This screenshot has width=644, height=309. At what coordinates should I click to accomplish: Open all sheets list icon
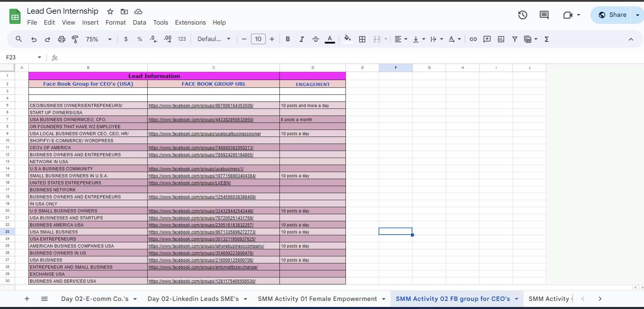click(x=44, y=299)
